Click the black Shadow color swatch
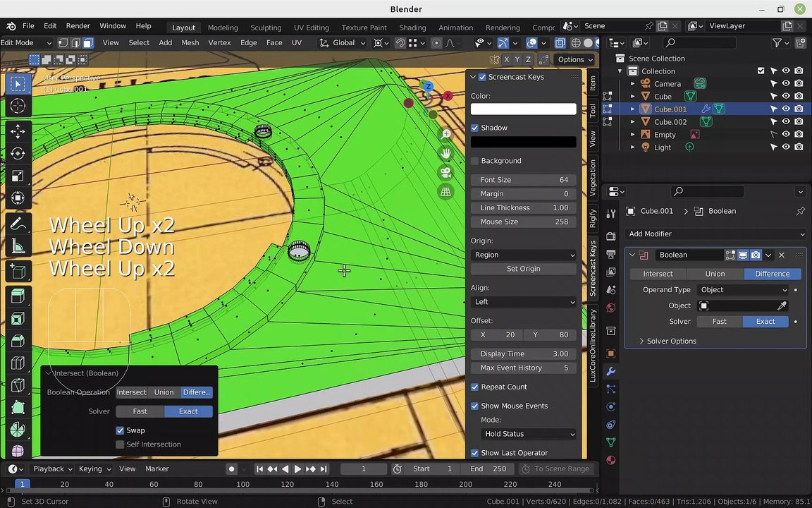The image size is (812, 508). (523, 142)
